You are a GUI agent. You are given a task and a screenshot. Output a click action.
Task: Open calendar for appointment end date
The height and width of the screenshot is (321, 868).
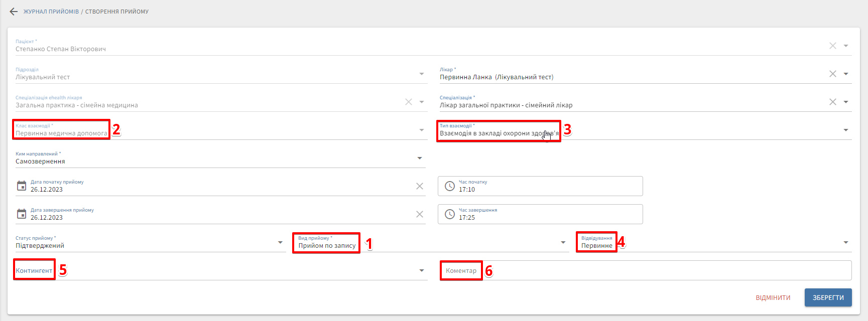point(22,214)
